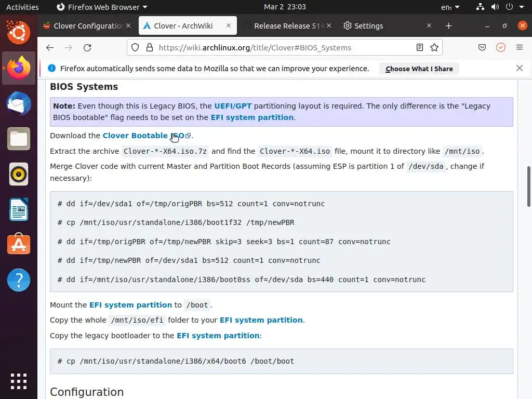The width and height of the screenshot is (532, 399).
Task: Open the keyboard language 'en' dropdown
Action: point(450,7)
